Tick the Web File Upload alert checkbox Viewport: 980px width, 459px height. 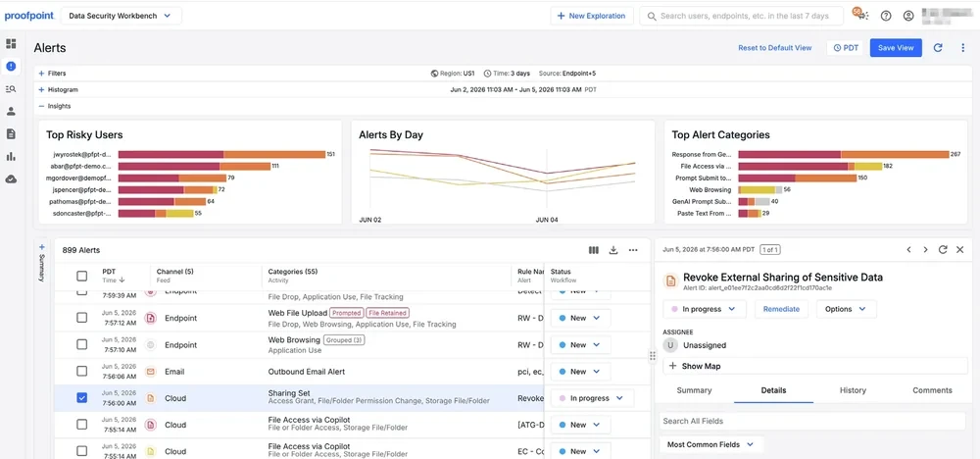(82, 318)
